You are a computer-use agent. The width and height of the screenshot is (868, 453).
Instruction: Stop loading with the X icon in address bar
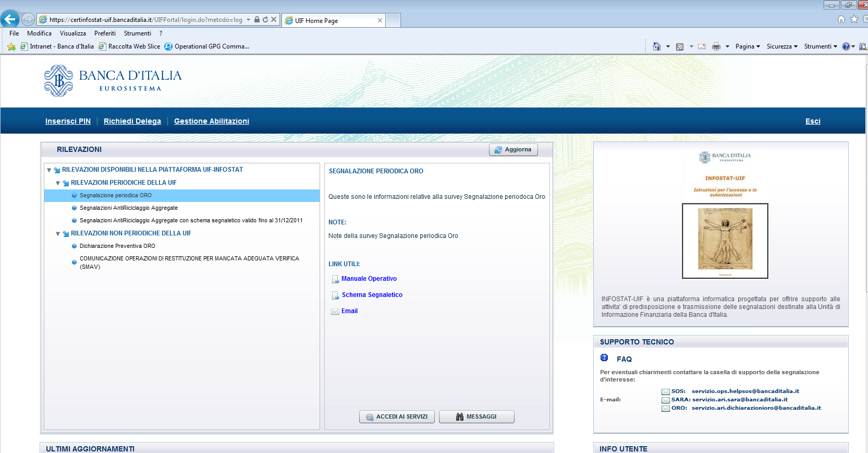point(274,19)
